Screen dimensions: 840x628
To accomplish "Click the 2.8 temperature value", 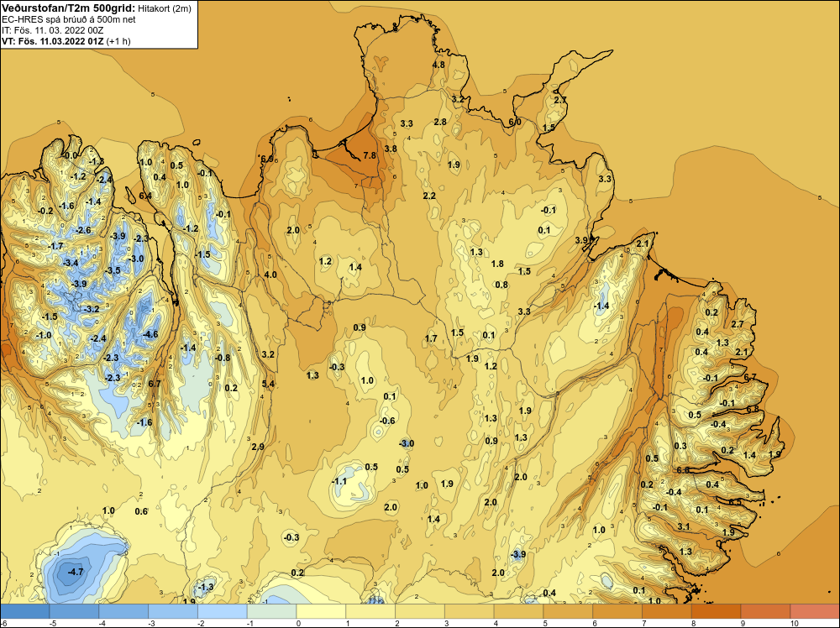I will coord(440,122).
